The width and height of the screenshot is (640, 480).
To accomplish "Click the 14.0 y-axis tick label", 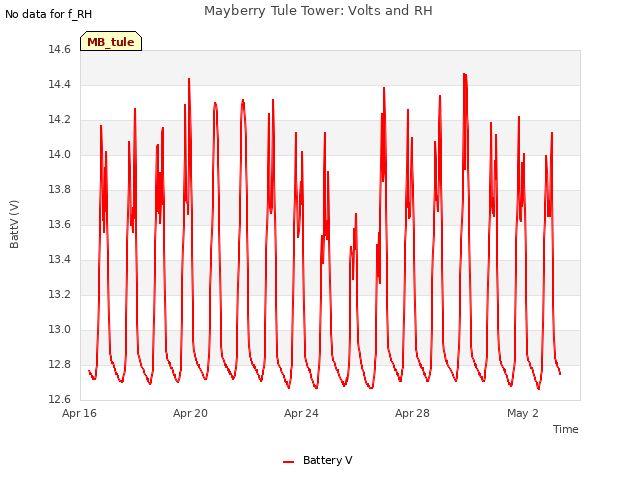I will click(60, 155).
